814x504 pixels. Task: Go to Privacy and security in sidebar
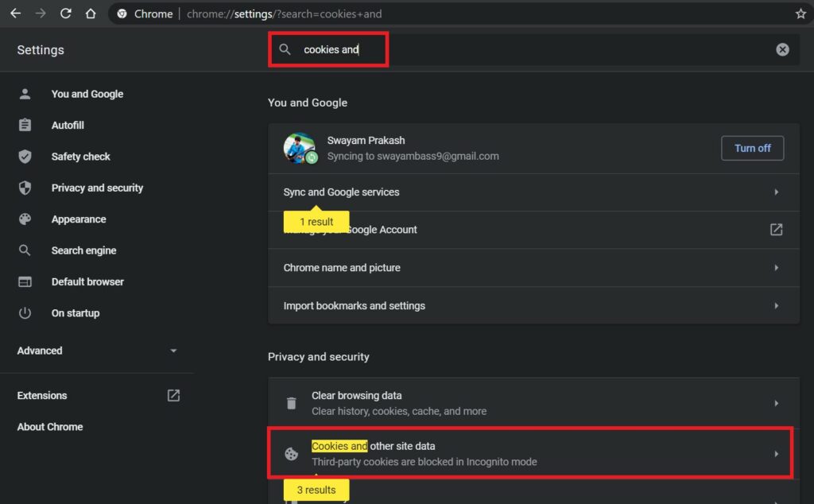coord(97,188)
